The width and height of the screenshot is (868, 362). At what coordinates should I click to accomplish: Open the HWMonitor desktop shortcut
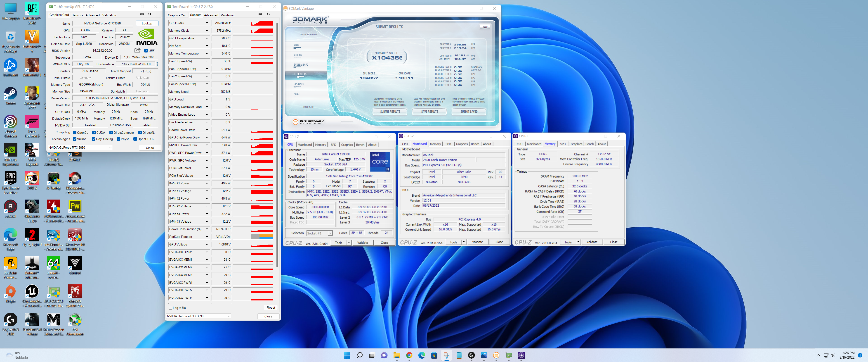(x=54, y=211)
